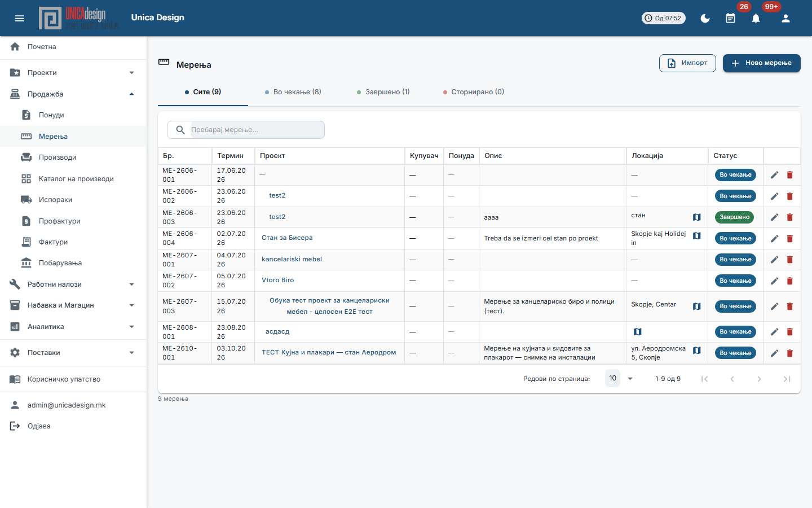Switch to Завршено (1) tab
Viewport: 812px width, 508px height.
pos(383,92)
